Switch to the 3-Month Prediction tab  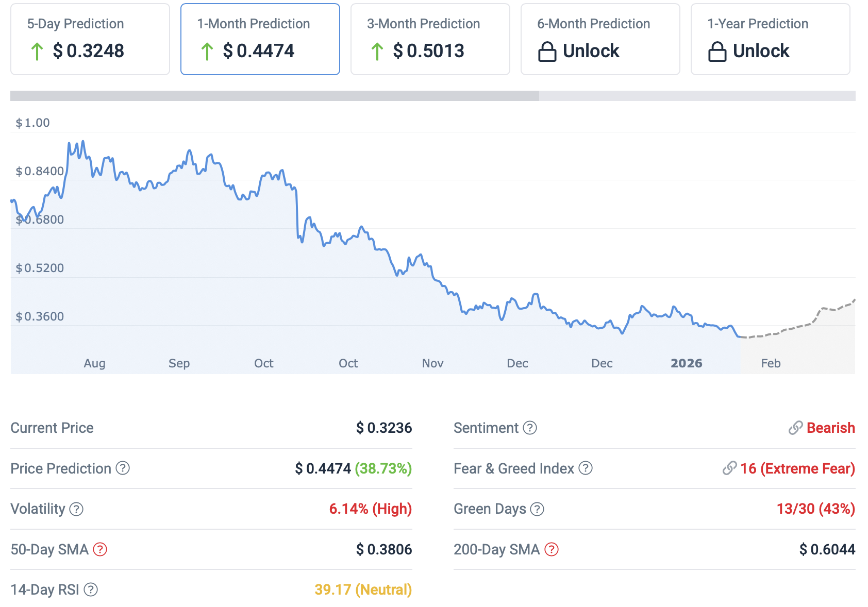(x=430, y=39)
